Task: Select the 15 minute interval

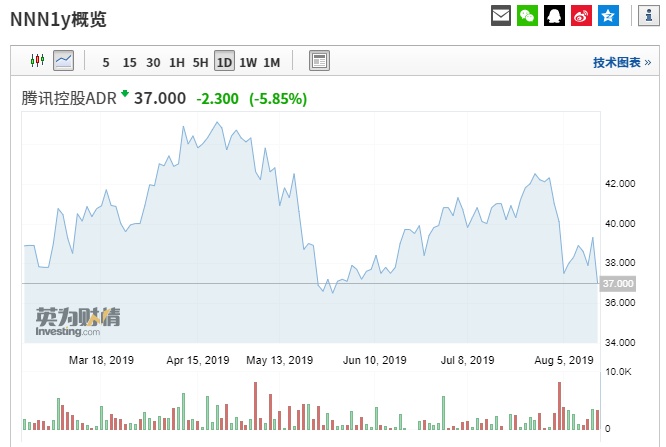Action: [x=130, y=63]
